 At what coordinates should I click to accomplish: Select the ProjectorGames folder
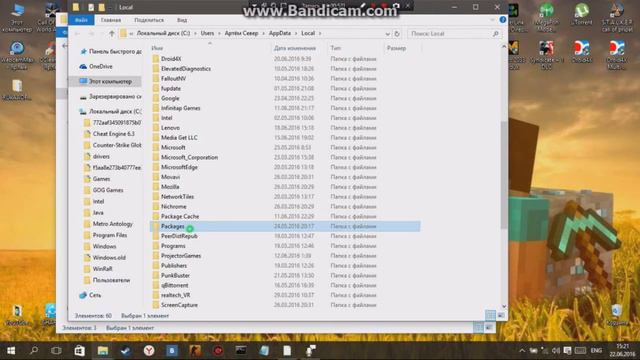(x=181, y=256)
